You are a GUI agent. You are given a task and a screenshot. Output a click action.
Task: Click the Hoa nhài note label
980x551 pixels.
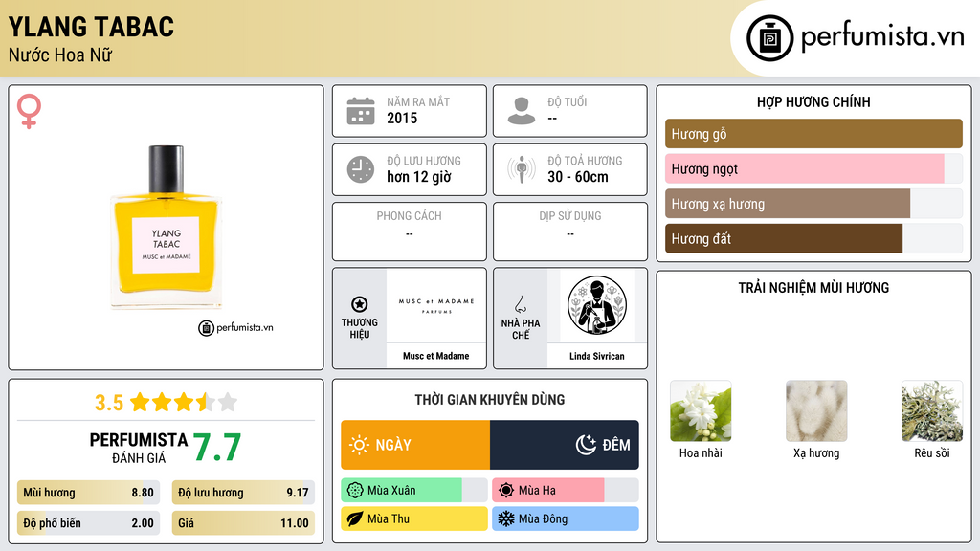(701, 452)
